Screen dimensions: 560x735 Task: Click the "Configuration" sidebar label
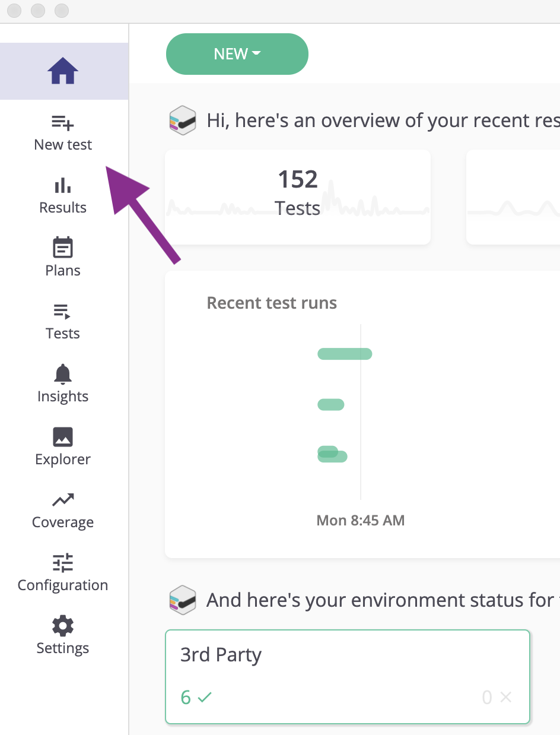[63, 585]
